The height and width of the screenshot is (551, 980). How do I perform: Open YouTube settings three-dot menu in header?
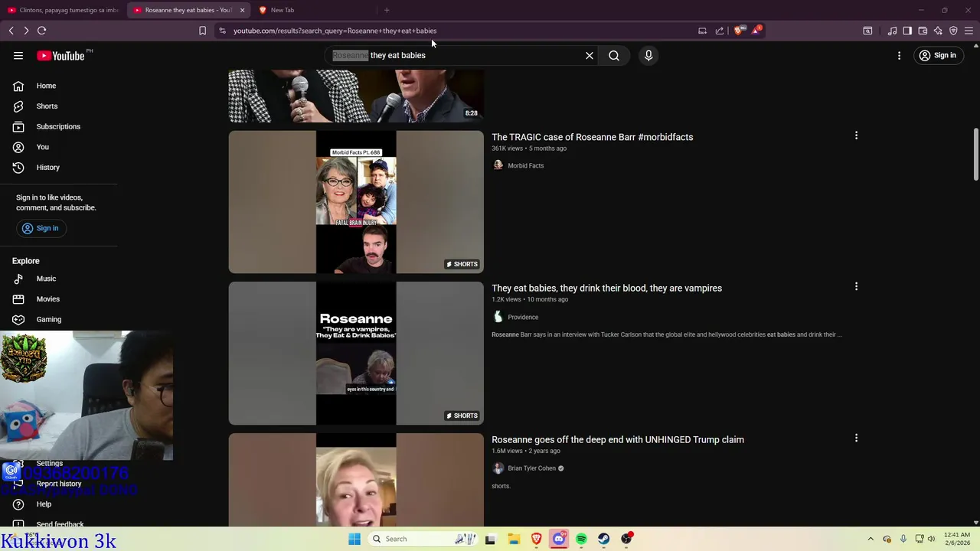900,55
